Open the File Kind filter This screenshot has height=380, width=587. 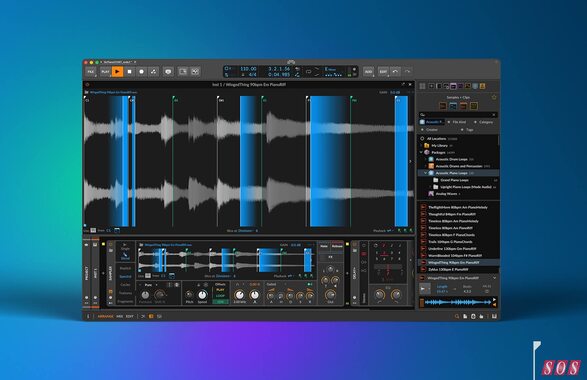tap(457, 122)
